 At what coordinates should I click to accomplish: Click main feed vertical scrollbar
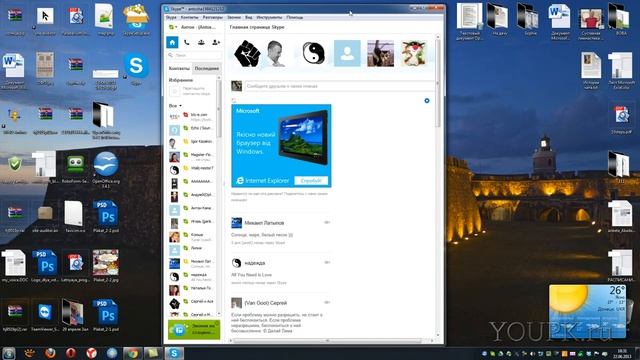tap(438, 82)
